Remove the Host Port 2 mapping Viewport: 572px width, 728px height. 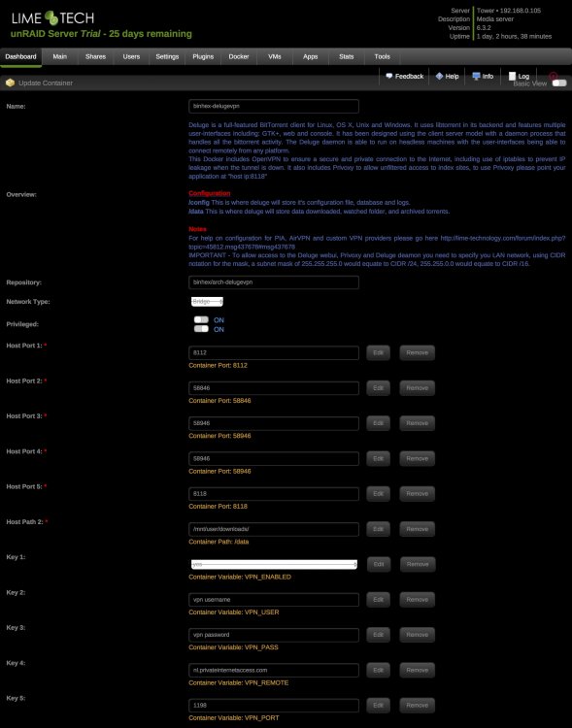click(418, 388)
